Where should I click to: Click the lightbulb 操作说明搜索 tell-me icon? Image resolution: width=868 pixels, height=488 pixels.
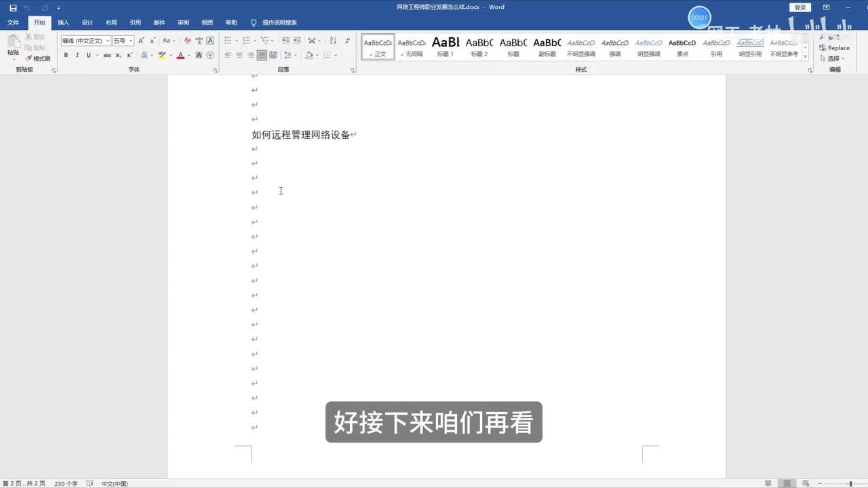click(254, 22)
